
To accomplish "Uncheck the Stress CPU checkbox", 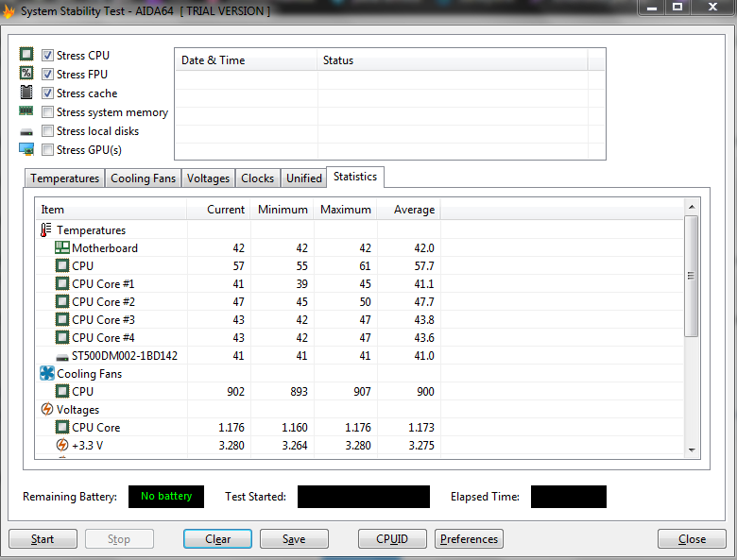I will click(47, 56).
